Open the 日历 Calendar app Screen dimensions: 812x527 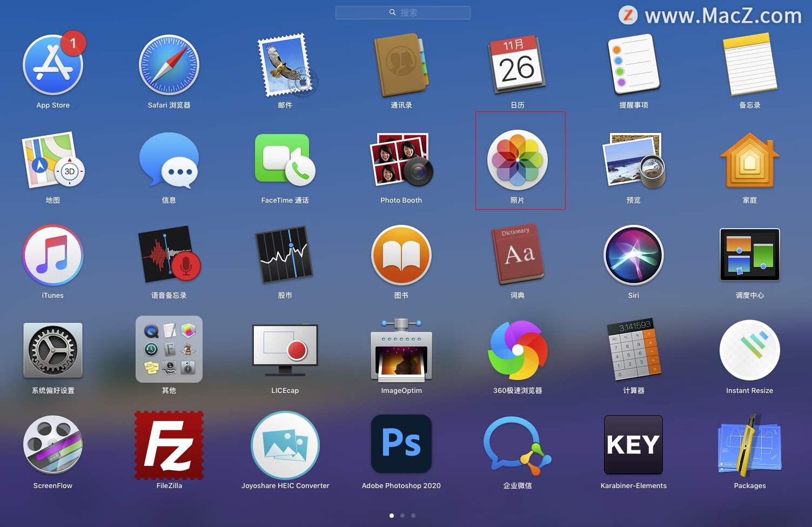click(x=518, y=65)
